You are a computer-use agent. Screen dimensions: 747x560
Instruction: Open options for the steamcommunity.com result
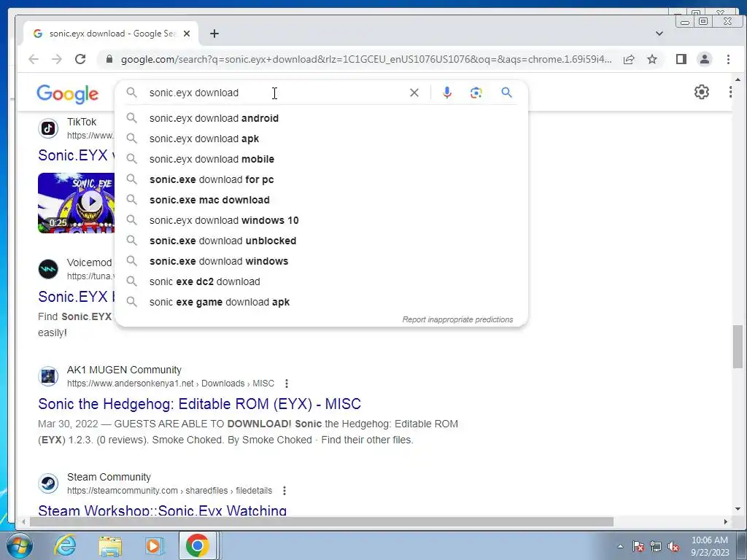coord(285,491)
